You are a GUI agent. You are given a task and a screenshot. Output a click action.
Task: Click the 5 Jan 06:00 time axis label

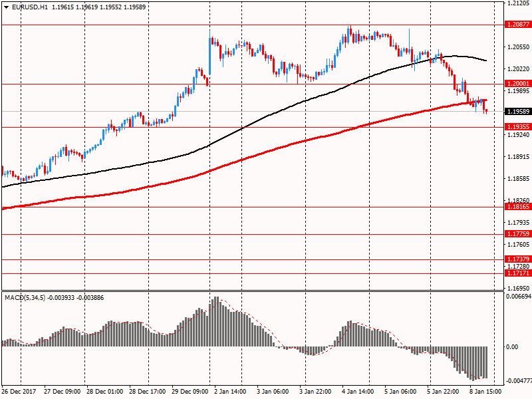tap(400, 392)
